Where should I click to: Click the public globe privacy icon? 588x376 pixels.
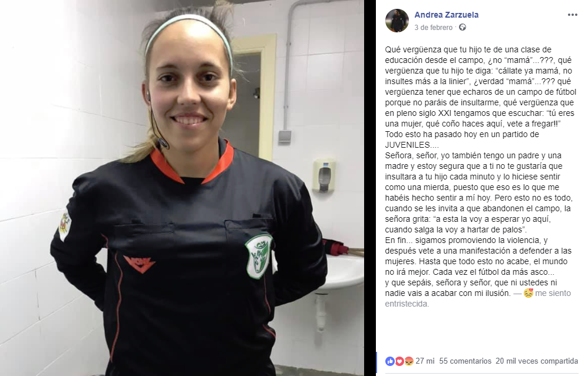[463, 27]
